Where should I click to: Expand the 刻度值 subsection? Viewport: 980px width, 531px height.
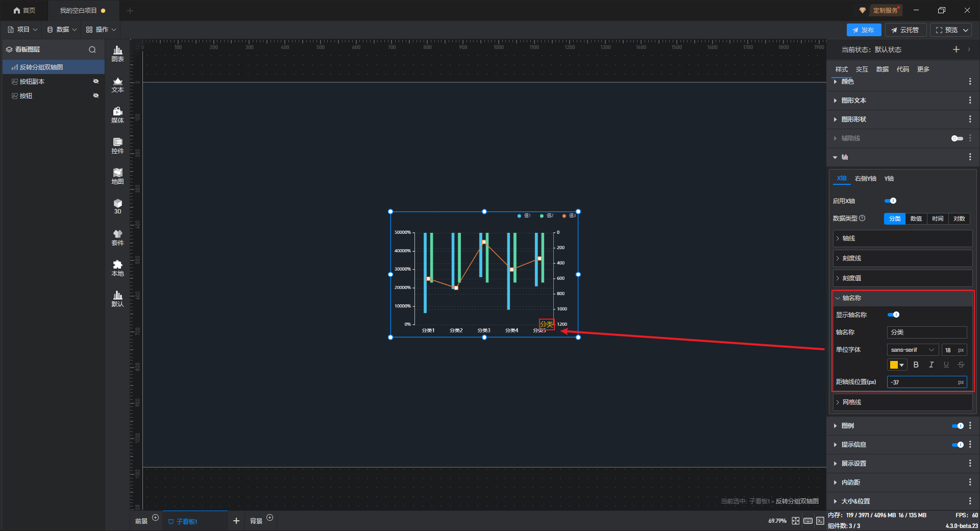click(902, 278)
